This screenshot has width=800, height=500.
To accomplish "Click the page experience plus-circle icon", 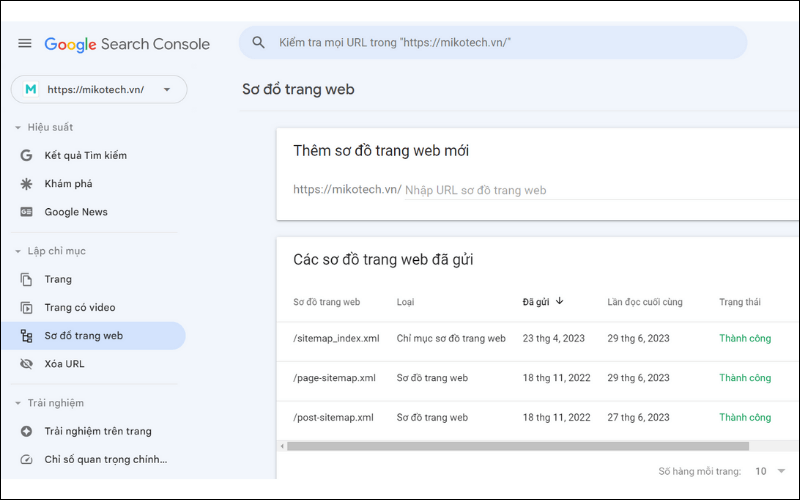I will pos(26,431).
